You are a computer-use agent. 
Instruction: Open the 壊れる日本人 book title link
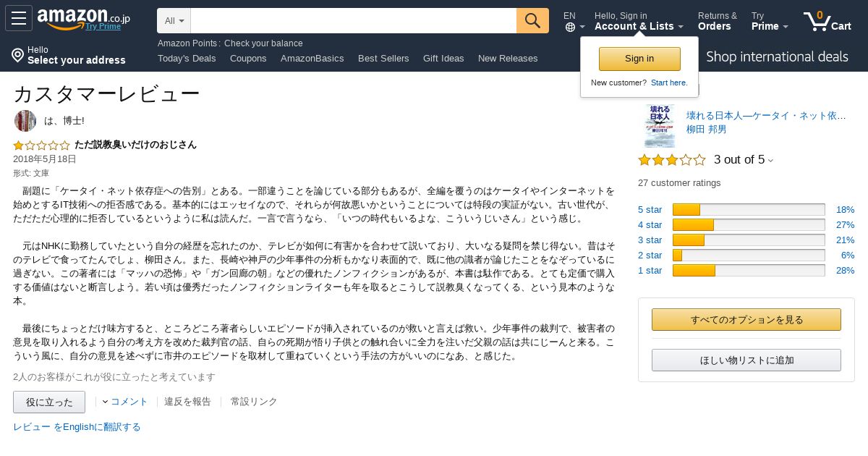click(766, 116)
